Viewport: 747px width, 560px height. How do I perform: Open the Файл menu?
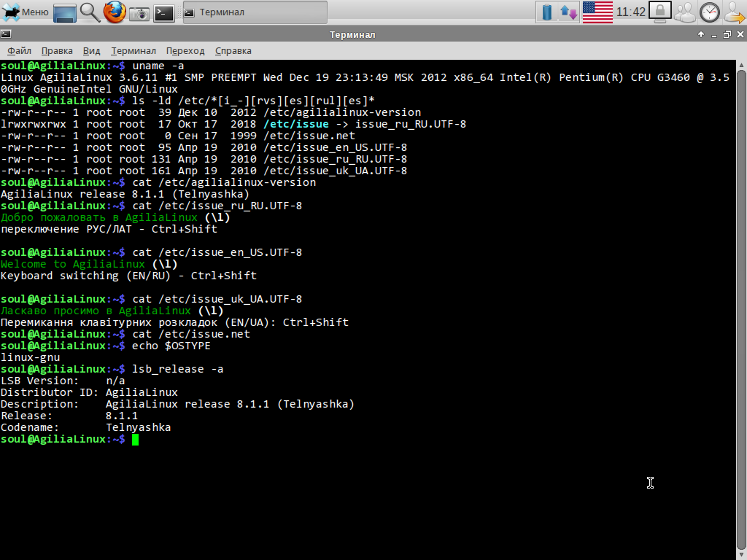19,50
